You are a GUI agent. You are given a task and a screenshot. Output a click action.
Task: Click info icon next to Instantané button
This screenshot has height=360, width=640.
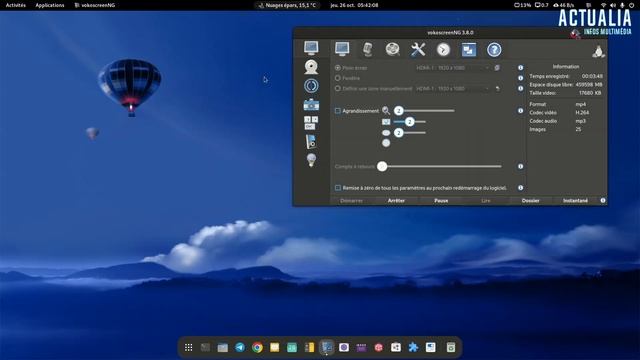(x=603, y=200)
